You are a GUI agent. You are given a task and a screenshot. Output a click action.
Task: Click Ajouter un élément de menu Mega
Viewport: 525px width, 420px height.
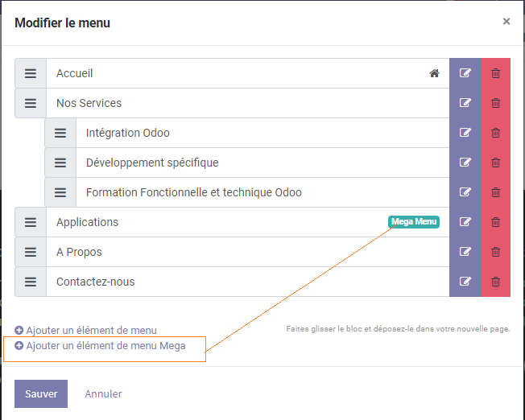100,346
